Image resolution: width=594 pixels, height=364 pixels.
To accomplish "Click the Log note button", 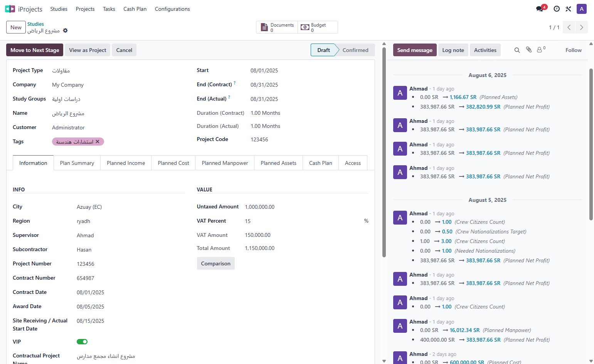I will (x=453, y=50).
